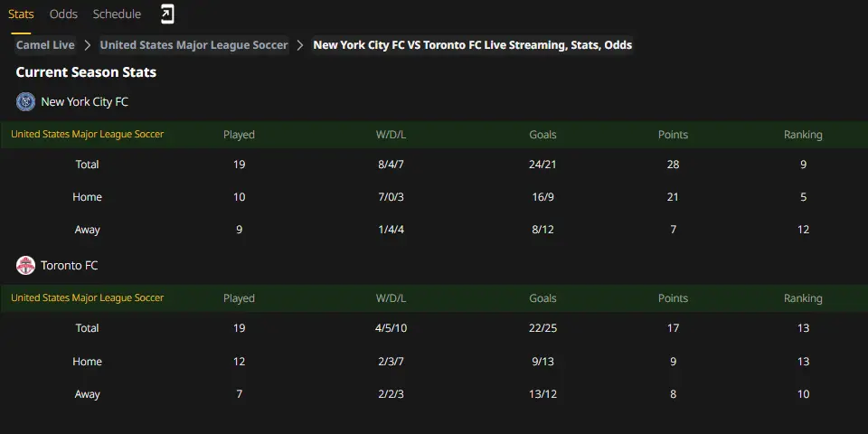Click the share/export icon beside Schedule
This screenshot has height=434, width=868.
coord(168,14)
